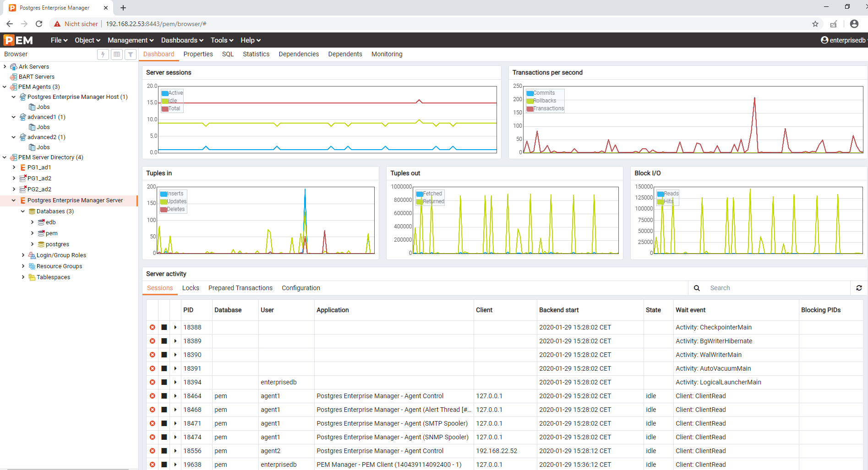Cancel active query for PID 18389

(x=164, y=341)
